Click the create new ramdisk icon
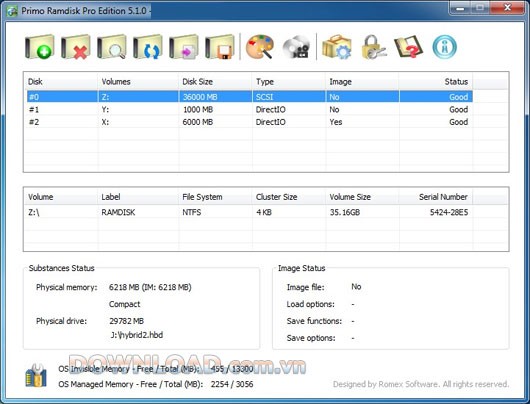The width and height of the screenshot is (530, 404). point(40,47)
